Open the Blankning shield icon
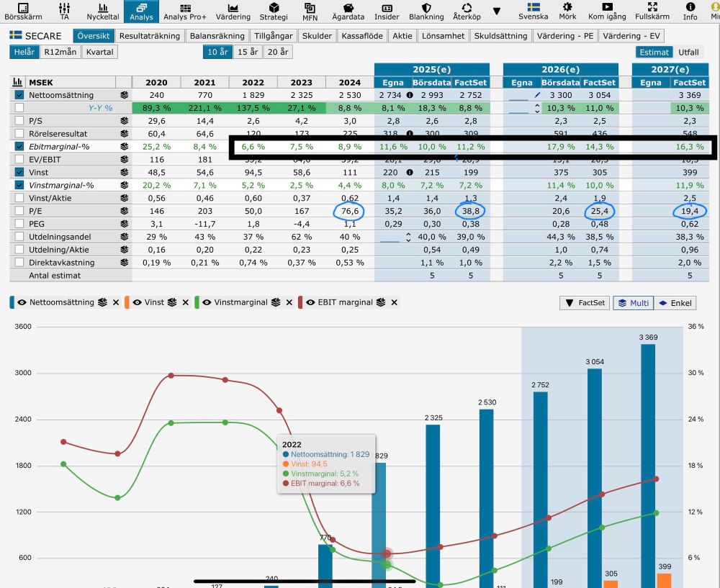Image resolution: width=720 pixels, height=588 pixels. click(x=426, y=12)
